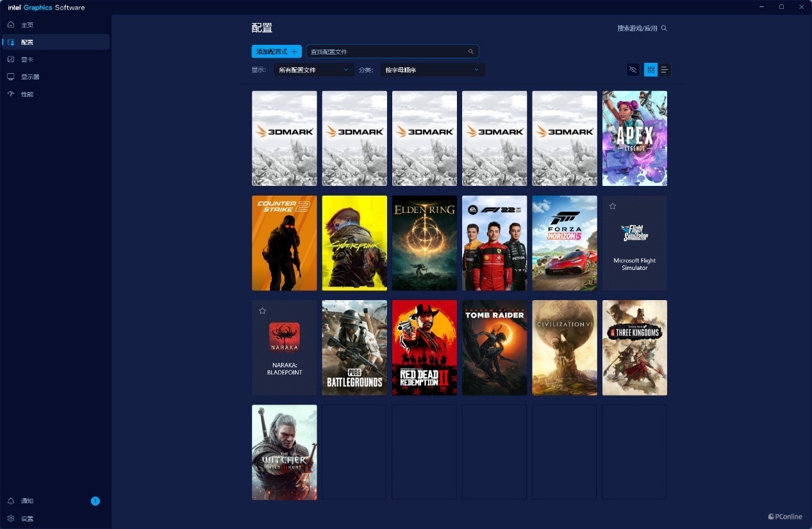Click the 搜索游戏/应用 search link
Screen dimensions: 812x529
637,28
